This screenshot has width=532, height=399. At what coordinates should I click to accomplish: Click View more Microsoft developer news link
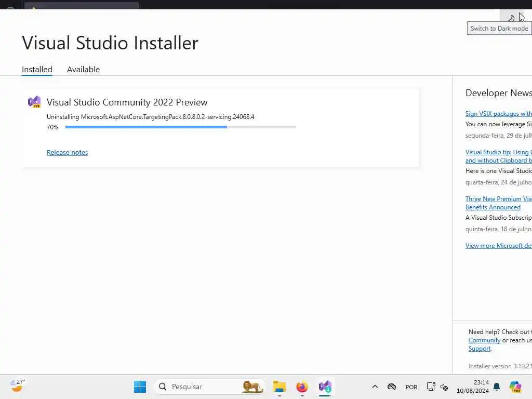498,246
